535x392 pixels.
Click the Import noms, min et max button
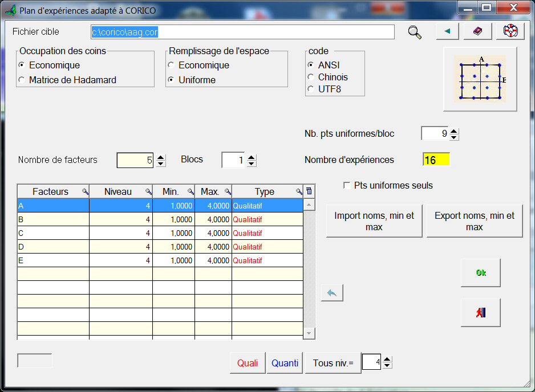click(374, 222)
